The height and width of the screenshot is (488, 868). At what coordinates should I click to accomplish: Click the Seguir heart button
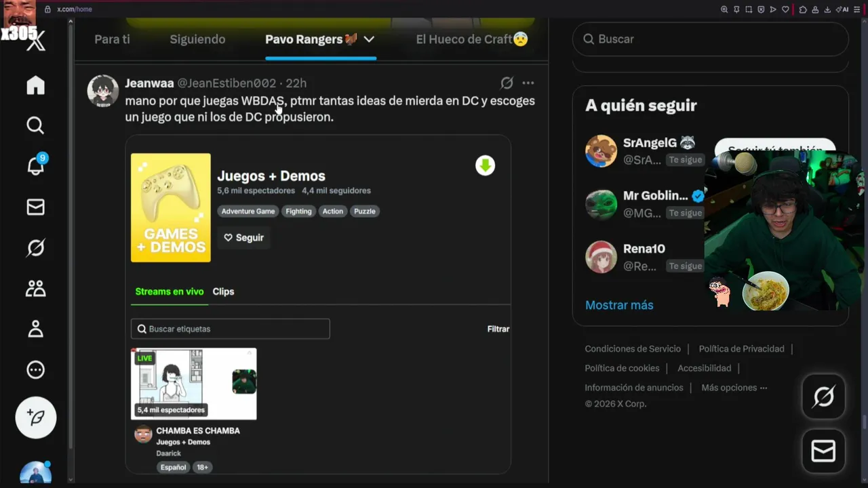click(x=243, y=238)
